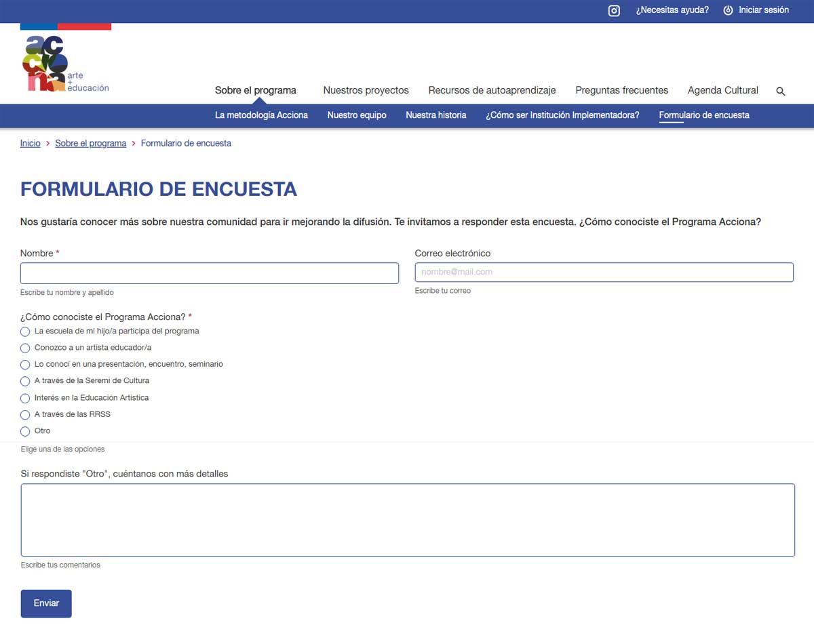Click 'Elige una de las opciones' hint
Screen dimensions: 814x644
click(63, 449)
